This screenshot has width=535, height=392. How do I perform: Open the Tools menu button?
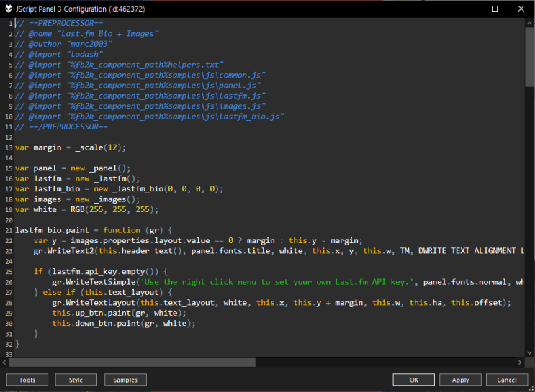point(27,380)
